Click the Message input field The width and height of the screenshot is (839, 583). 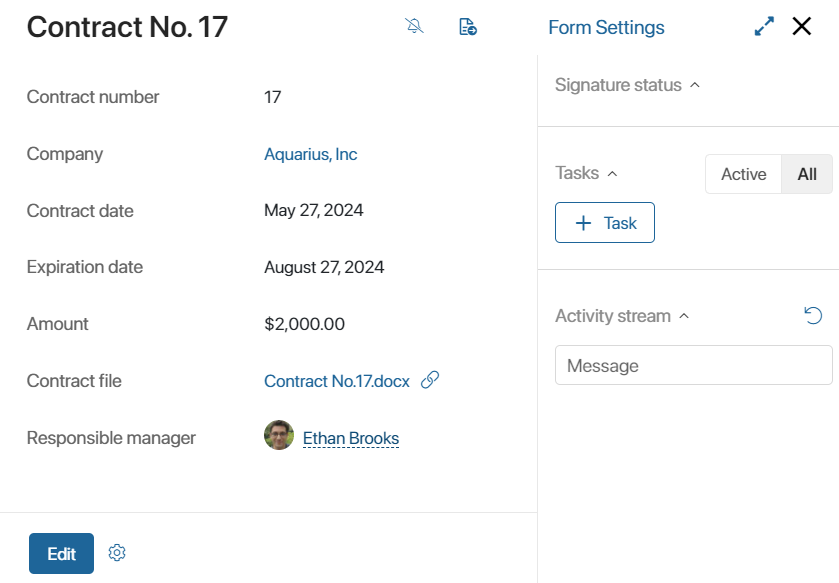pos(693,365)
